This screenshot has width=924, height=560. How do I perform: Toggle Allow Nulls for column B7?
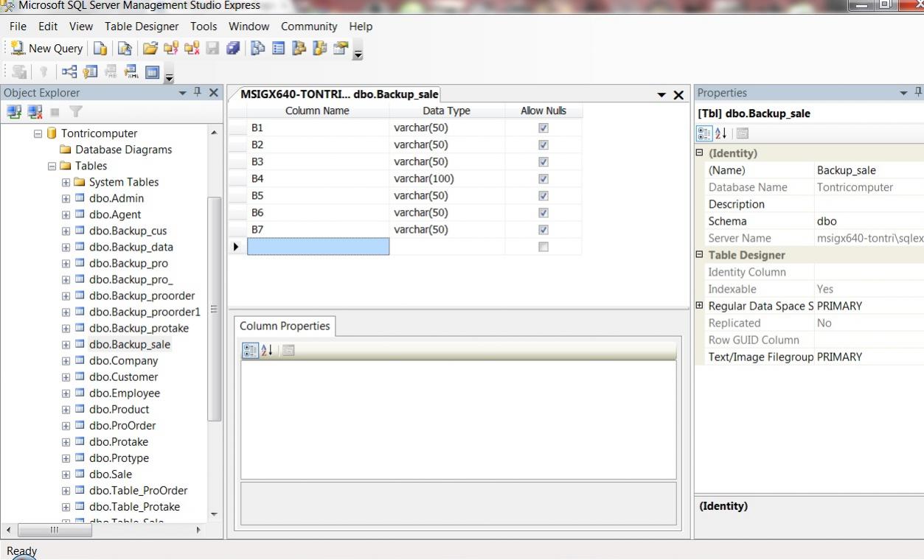[x=543, y=229]
